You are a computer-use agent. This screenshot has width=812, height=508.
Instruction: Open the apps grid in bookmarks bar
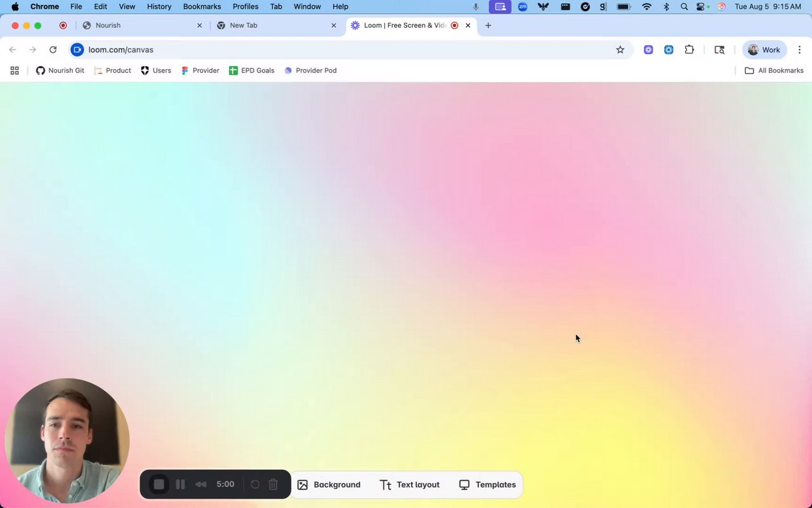pos(15,70)
